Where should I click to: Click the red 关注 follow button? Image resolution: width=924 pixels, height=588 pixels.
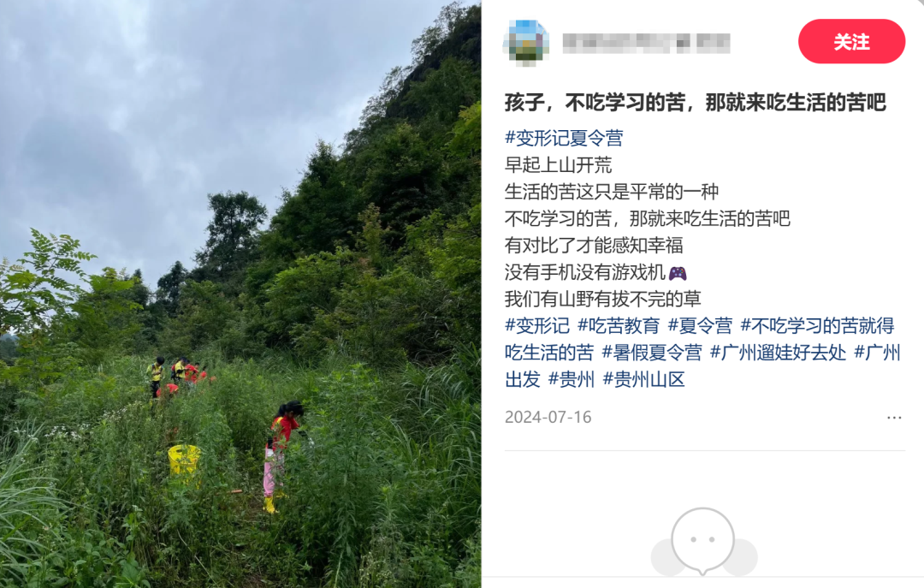pyautogui.click(x=851, y=41)
